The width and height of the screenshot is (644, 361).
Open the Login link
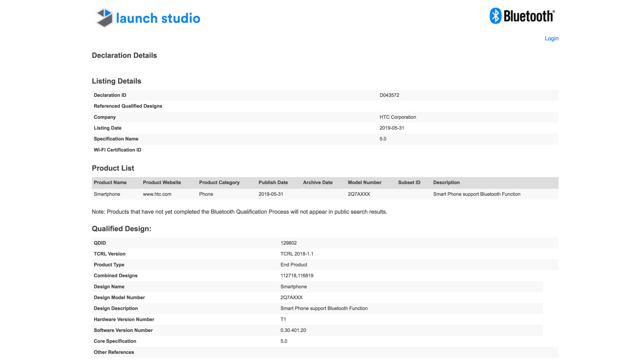(x=551, y=38)
